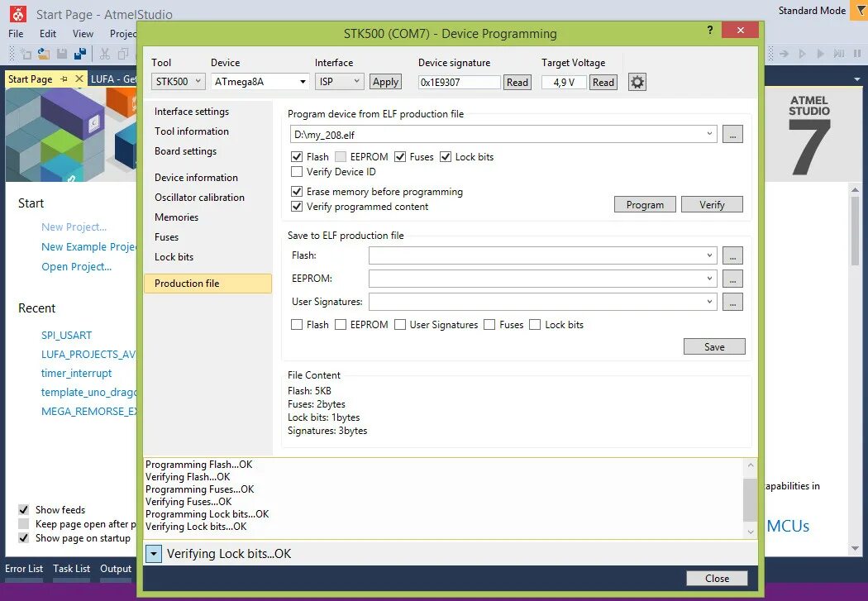Toggle the status log expander arrow button
Screen dimensions: 868x601
153,553
